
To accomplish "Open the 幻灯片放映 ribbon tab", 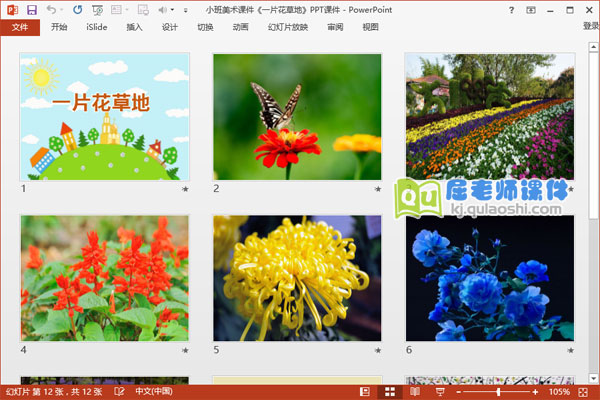I will (x=288, y=27).
